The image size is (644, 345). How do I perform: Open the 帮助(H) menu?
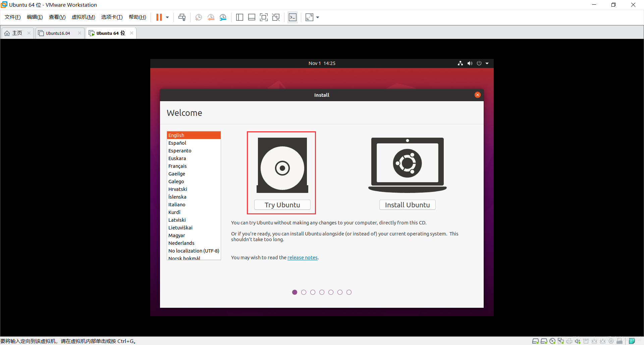click(x=138, y=17)
